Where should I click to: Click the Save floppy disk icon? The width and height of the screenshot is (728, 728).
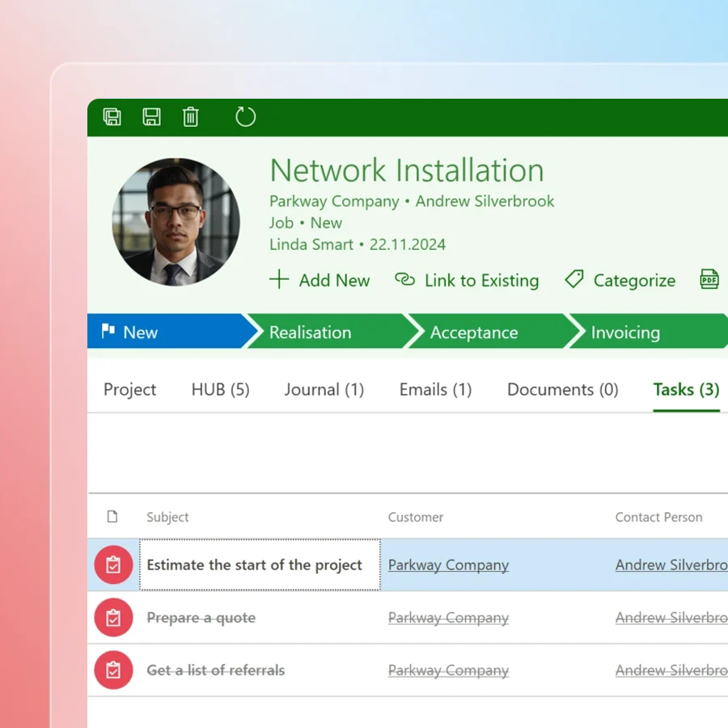[x=151, y=117]
